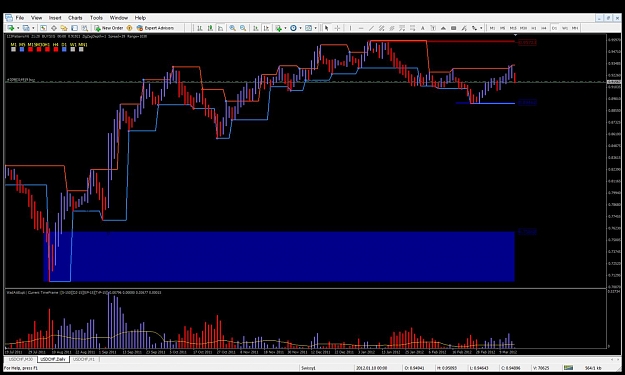Click the connection status bars indicator
Viewport: 625px width, 375px height.
[568, 368]
